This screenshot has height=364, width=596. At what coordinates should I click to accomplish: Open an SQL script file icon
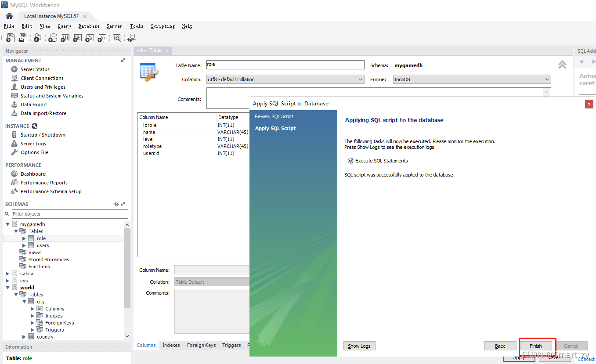pos(23,38)
